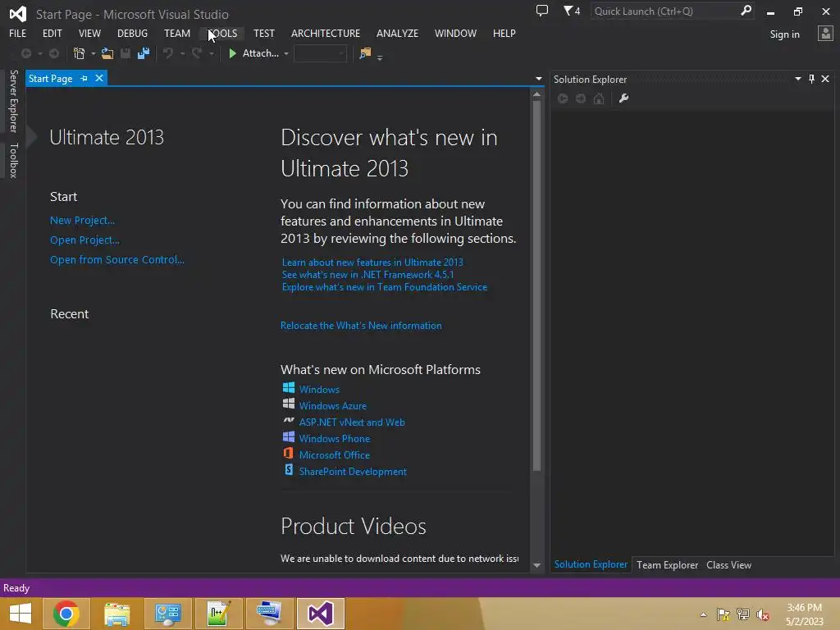Show hidden system tray icons

(703, 615)
